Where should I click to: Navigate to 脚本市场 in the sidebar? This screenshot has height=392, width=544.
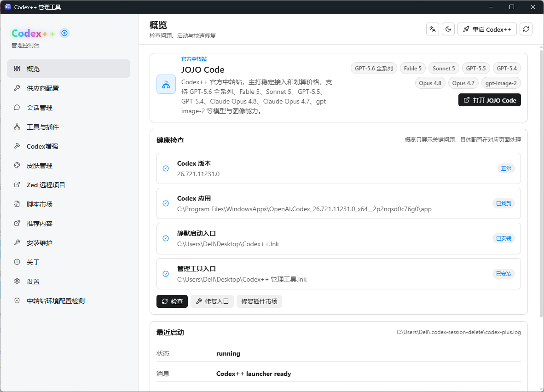coord(69,204)
